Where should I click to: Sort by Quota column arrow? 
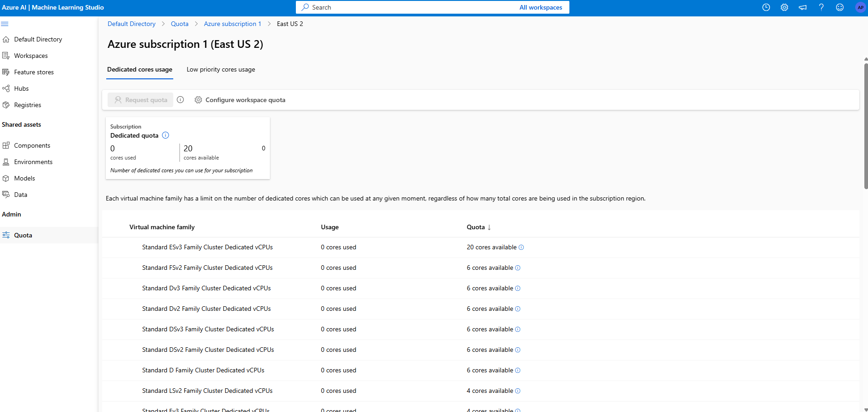[x=489, y=227]
